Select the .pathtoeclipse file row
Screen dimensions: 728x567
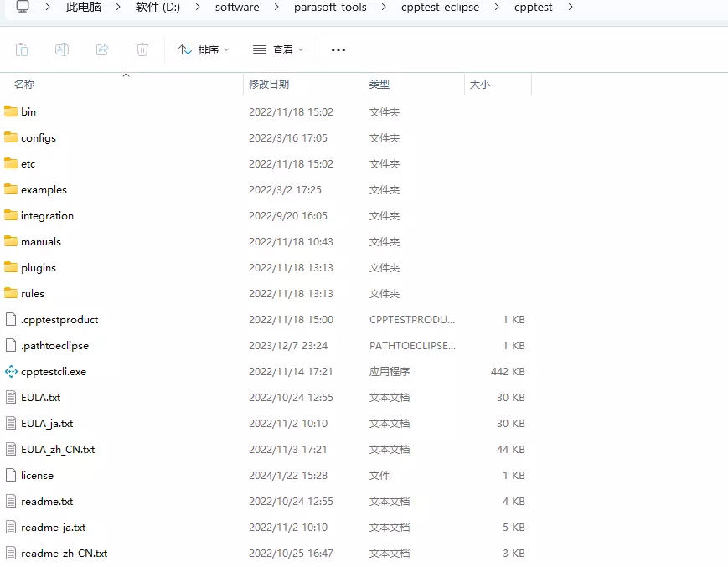pos(54,345)
